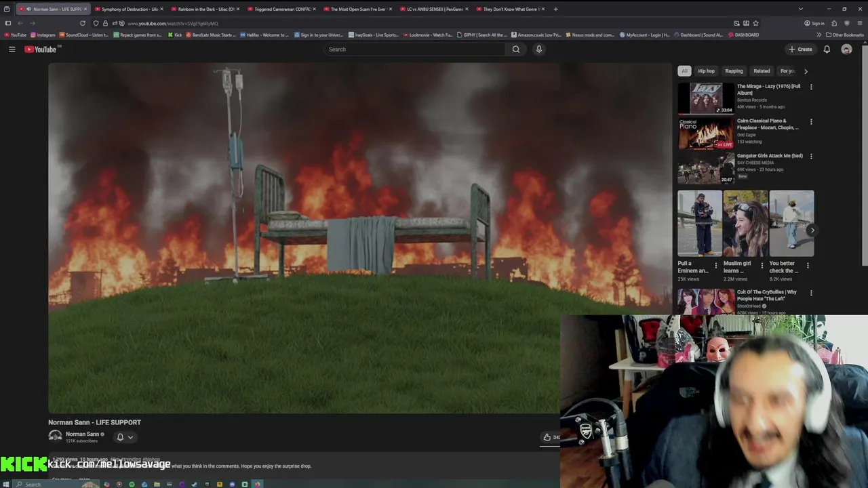Click the address bar URL
The width and height of the screenshot is (868, 488).
point(173,23)
